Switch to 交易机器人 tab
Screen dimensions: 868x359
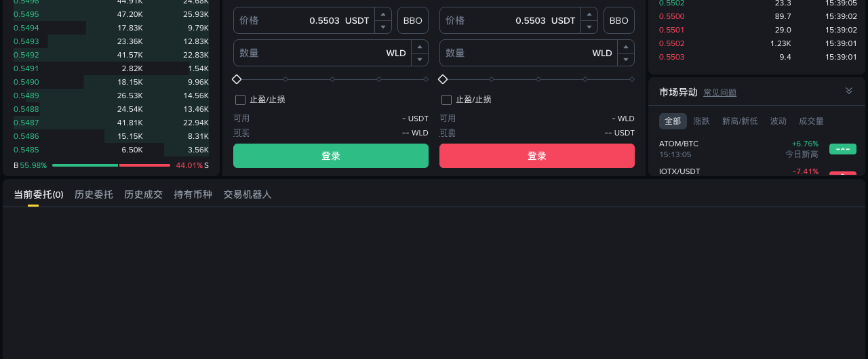pyautogui.click(x=248, y=194)
